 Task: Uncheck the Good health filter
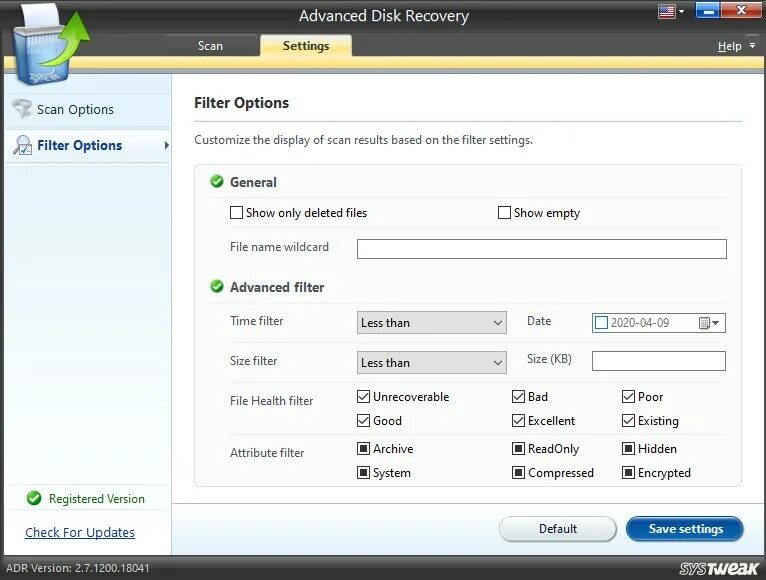(x=363, y=420)
